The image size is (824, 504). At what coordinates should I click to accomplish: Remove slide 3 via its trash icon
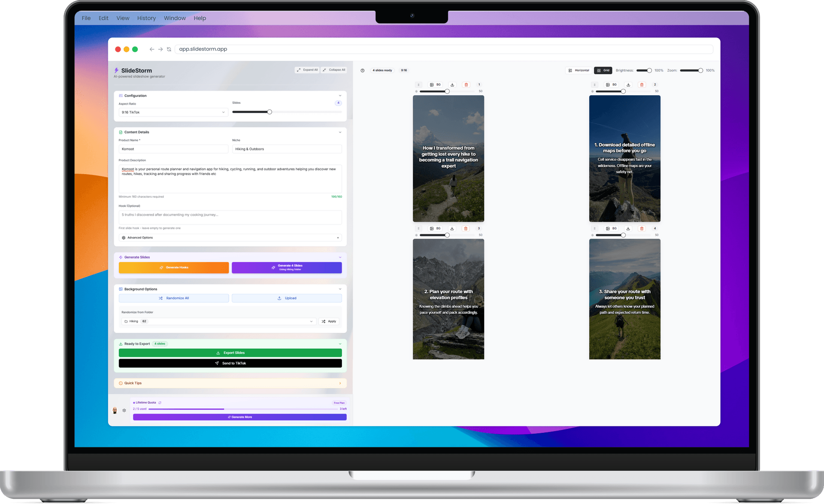[x=466, y=229]
